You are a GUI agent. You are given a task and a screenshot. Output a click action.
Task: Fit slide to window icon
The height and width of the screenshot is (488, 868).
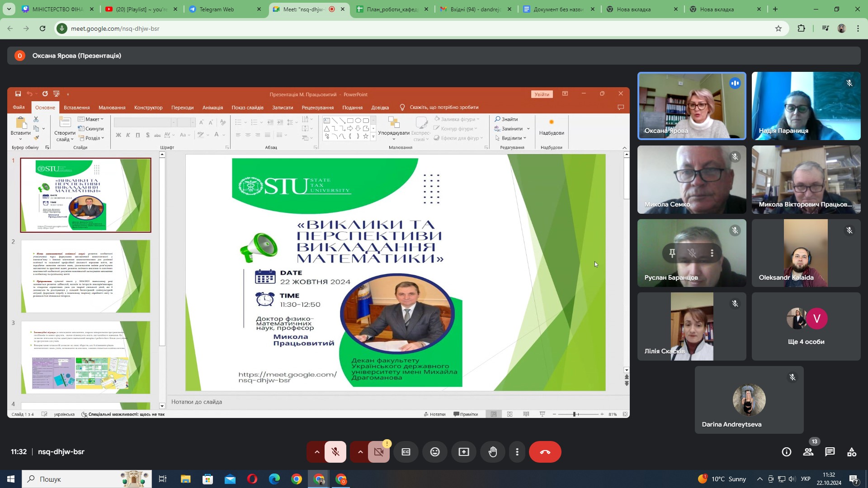coord(625,414)
